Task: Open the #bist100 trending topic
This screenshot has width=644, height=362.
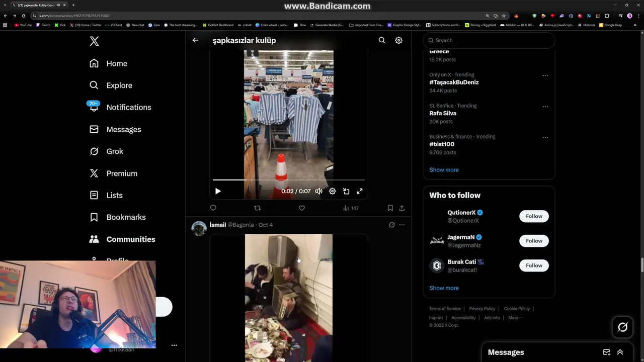Action: 442,144
